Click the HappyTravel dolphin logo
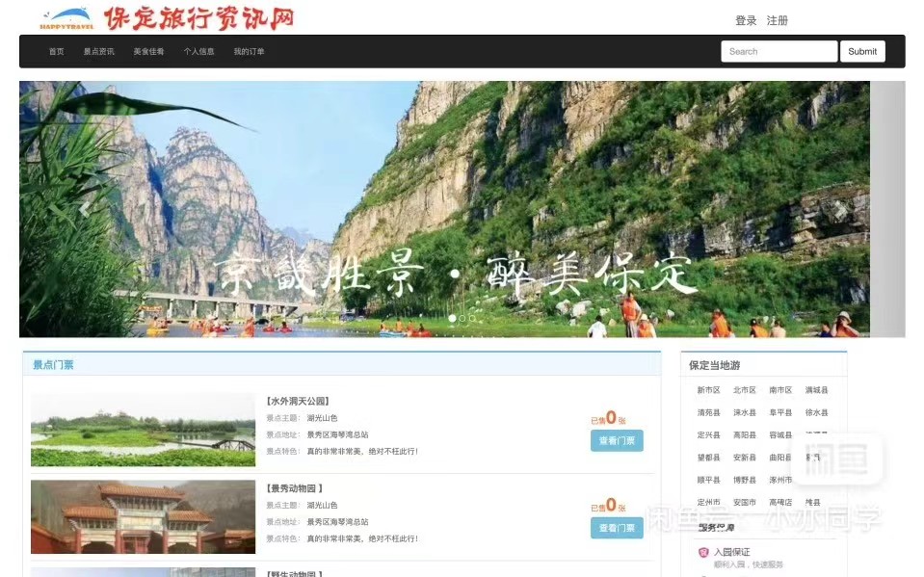This screenshot has width=924, height=577. 66,19
